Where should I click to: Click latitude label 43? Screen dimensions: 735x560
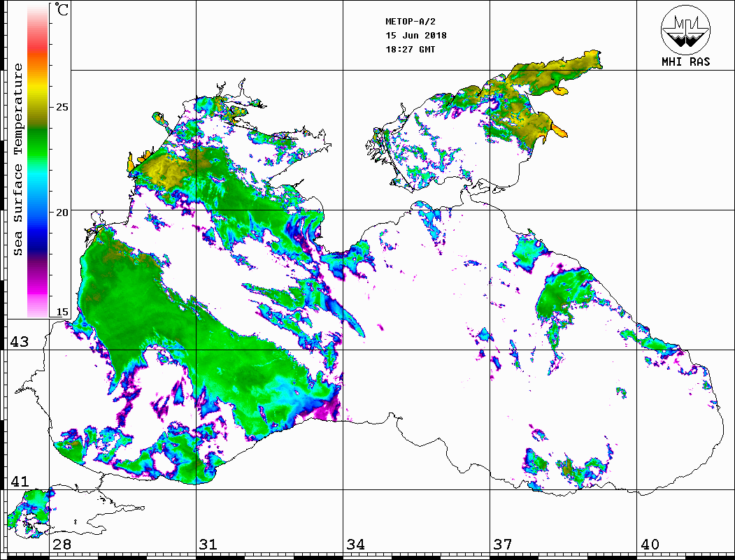click(20, 342)
